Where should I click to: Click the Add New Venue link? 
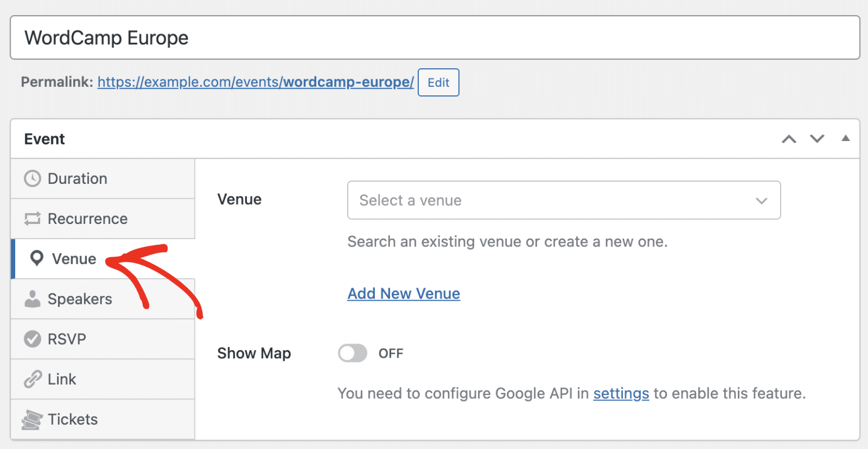[x=404, y=293]
